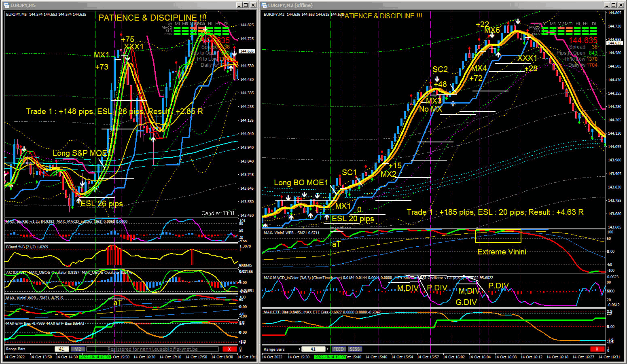Image resolution: width=627 pixels, height=364 pixels.
Task: Click the range value 41 field in M2 window
Action: (313, 349)
